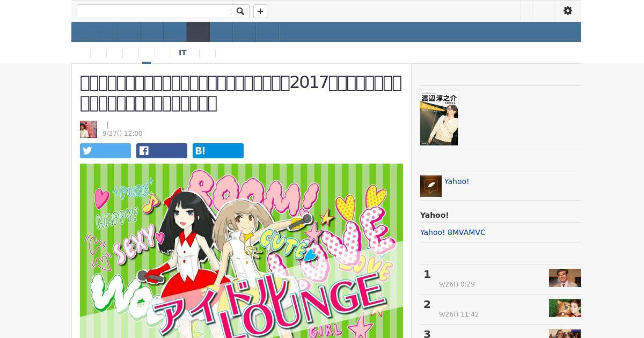Open the IT sub-category tab
Viewport: 644px width, 338px height.
[182, 53]
